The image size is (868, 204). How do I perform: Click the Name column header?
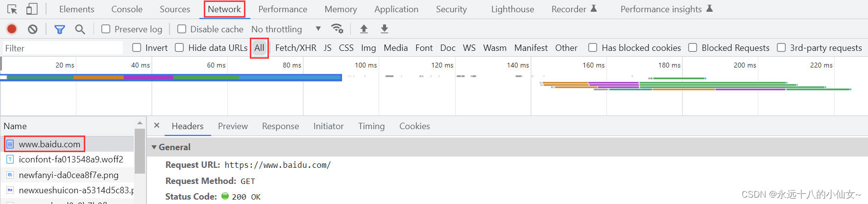[x=67, y=126]
